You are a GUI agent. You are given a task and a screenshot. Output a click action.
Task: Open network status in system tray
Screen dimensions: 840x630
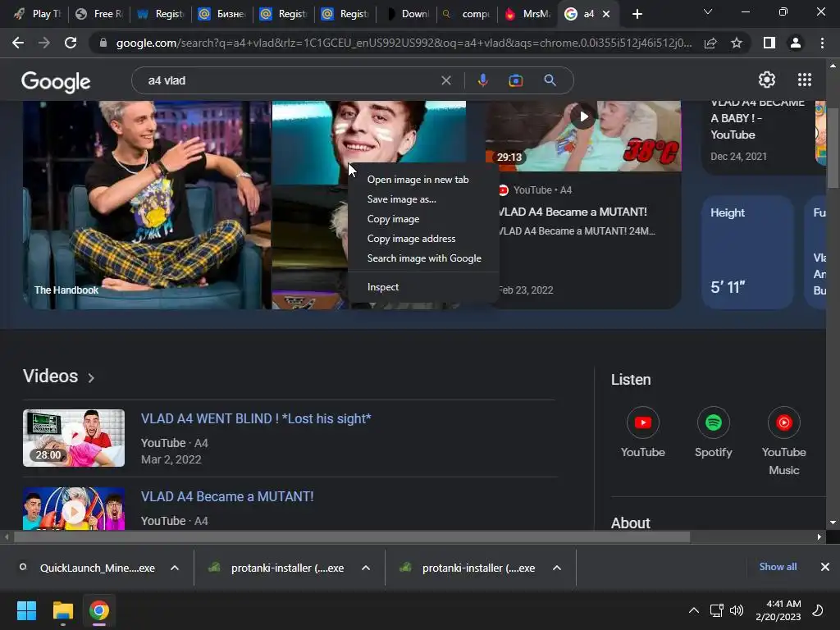[x=716, y=610]
